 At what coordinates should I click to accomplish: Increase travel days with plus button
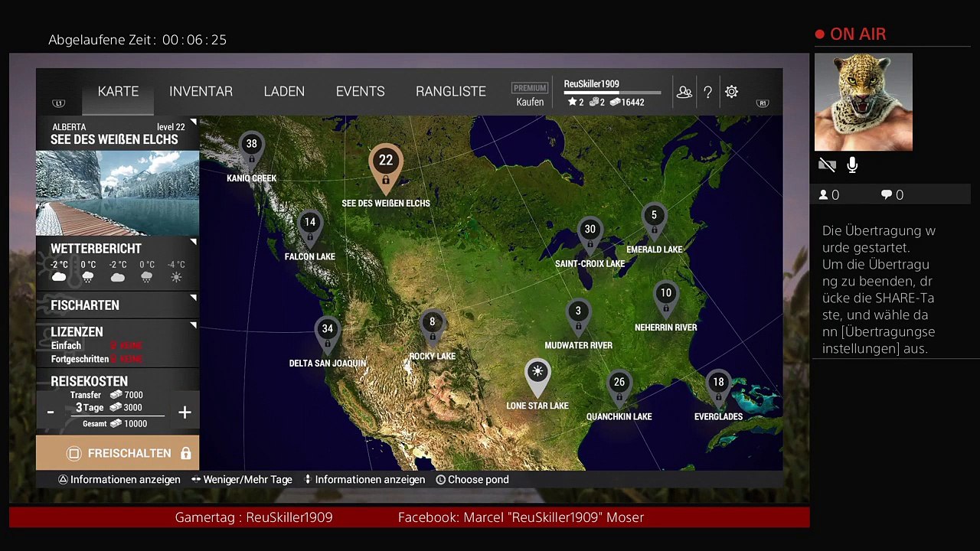point(185,412)
